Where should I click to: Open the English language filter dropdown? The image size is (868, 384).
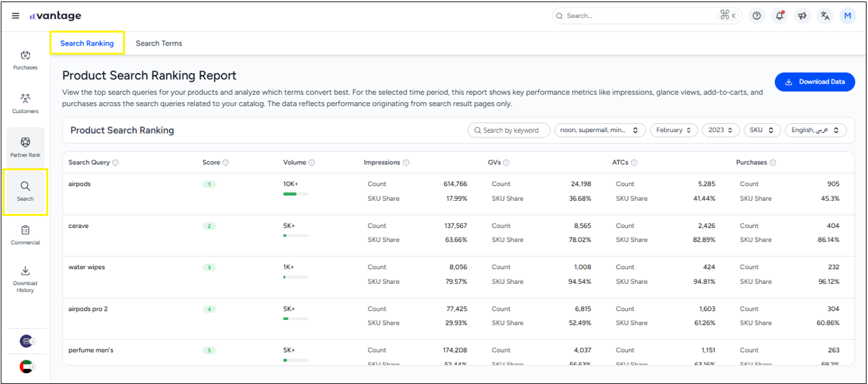(816, 130)
